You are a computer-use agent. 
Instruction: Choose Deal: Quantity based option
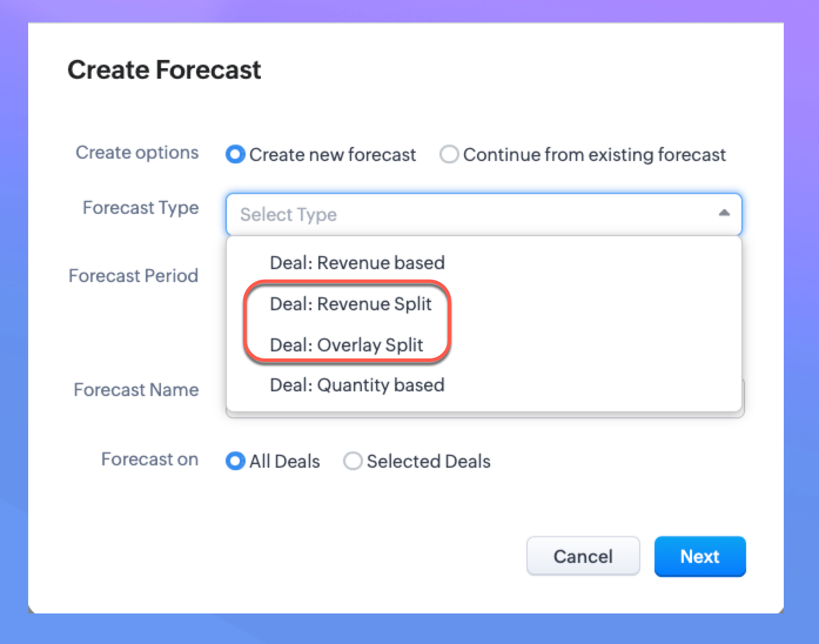coord(357,385)
